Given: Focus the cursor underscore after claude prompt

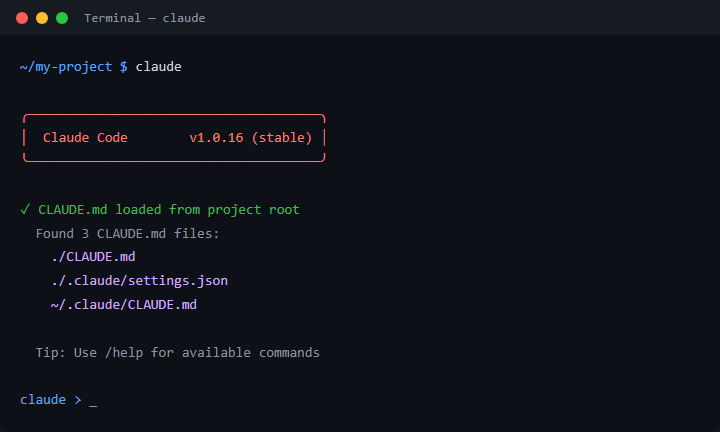Looking at the screenshot, I should [x=93, y=405].
